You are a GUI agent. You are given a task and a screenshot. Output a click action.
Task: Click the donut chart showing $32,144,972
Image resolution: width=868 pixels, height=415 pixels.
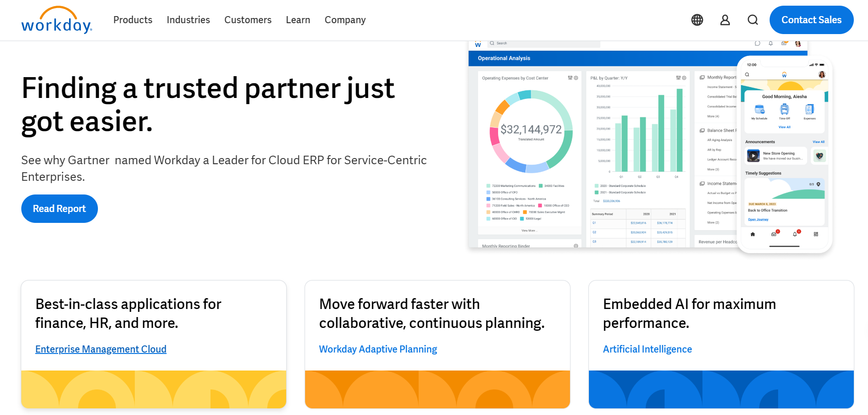531,132
